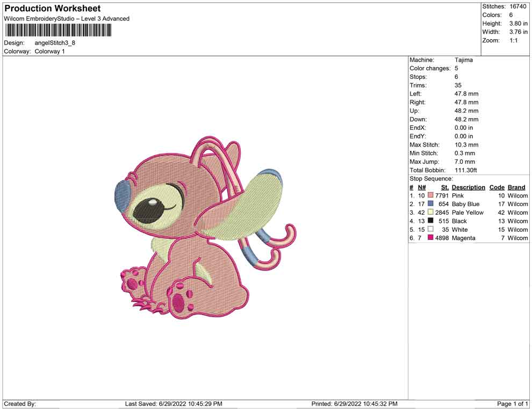
Task: Click the Baby Blue thread color swatch
Action: tap(430, 203)
